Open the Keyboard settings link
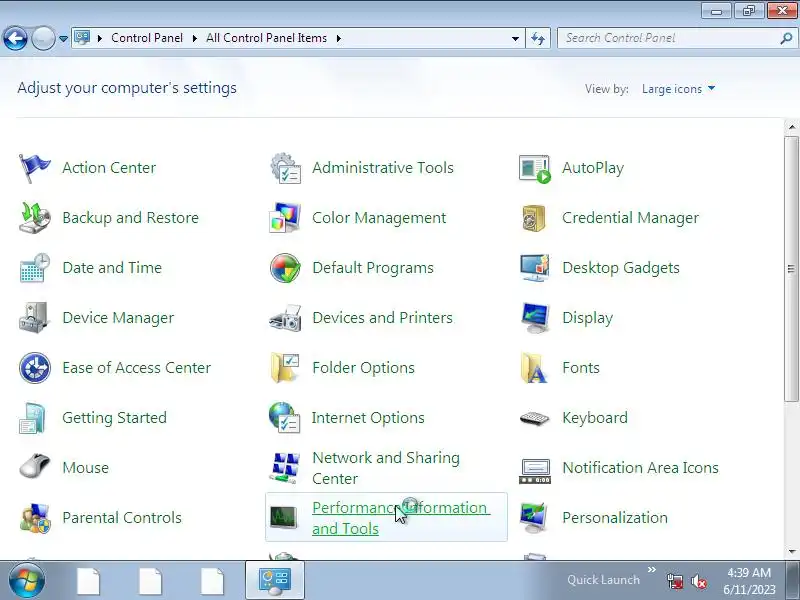The height and width of the screenshot is (600, 800). (595, 418)
